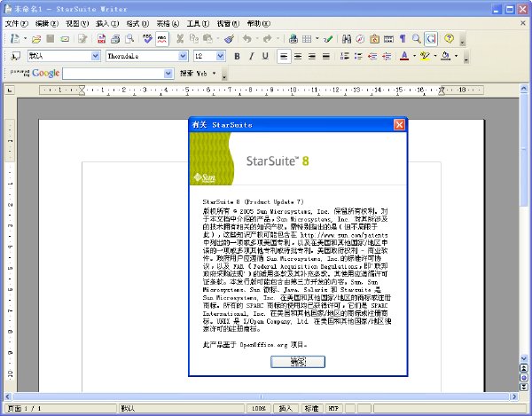This screenshot has height=416, width=532.
Task: Toggle Bold formatting
Action: 237,57
